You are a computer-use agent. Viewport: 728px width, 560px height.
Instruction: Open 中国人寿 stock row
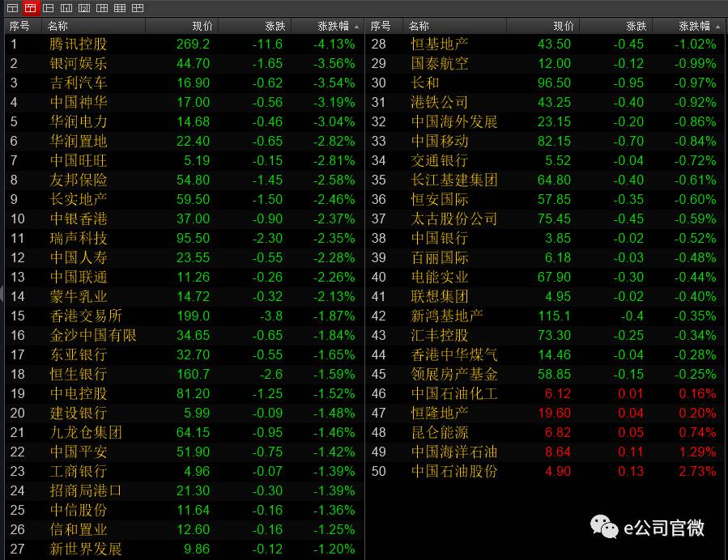pos(185,257)
